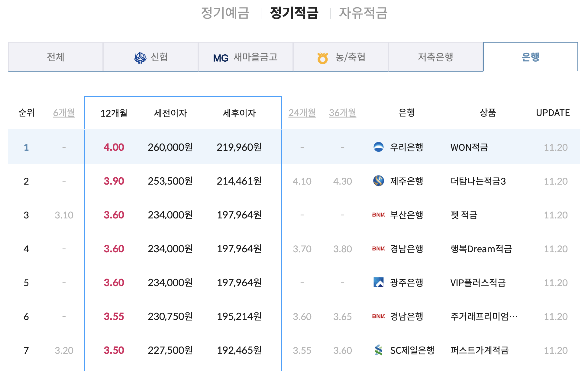Sort by the 36개월 column link
This screenshot has height=371, width=588.
[x=342, y=113]
